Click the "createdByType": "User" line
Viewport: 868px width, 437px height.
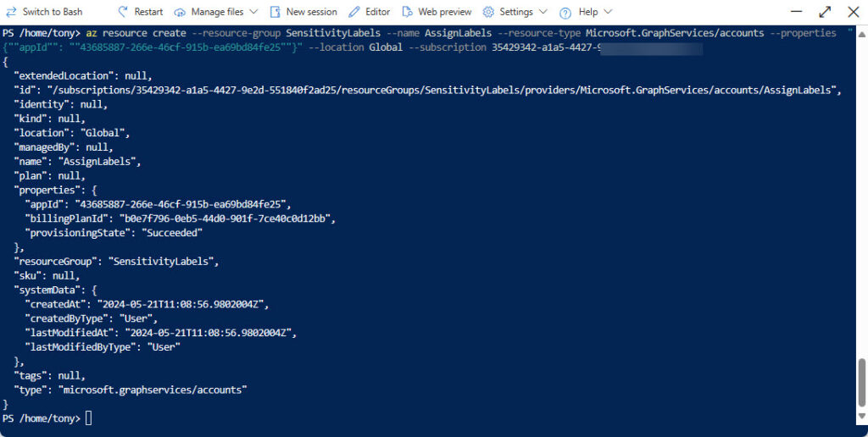tap(92, 318)
